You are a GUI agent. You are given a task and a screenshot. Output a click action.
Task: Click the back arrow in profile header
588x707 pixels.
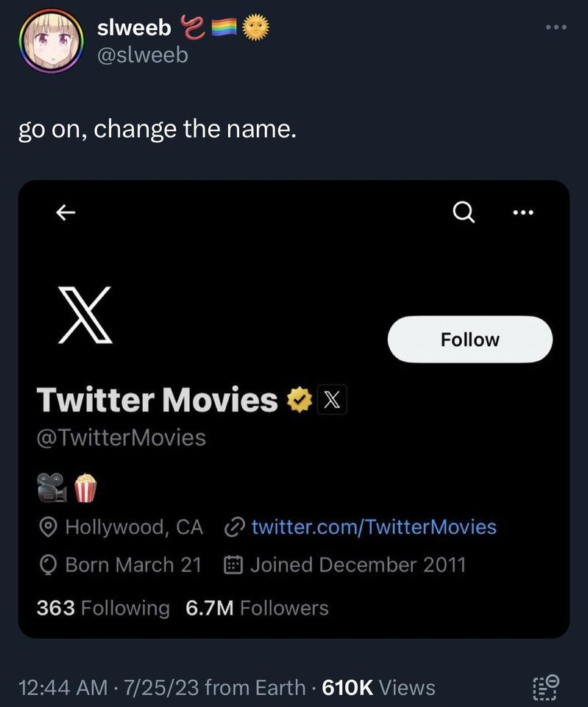click(66, 212)
